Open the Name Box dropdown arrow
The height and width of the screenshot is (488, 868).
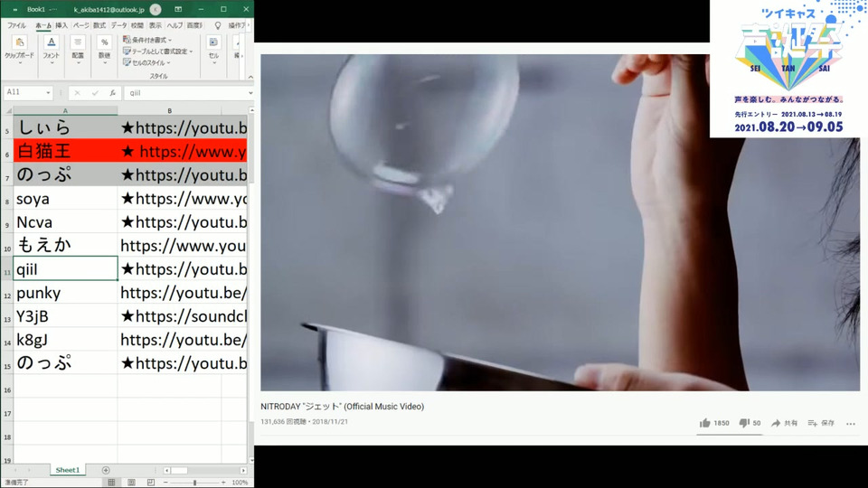point(48,93)
